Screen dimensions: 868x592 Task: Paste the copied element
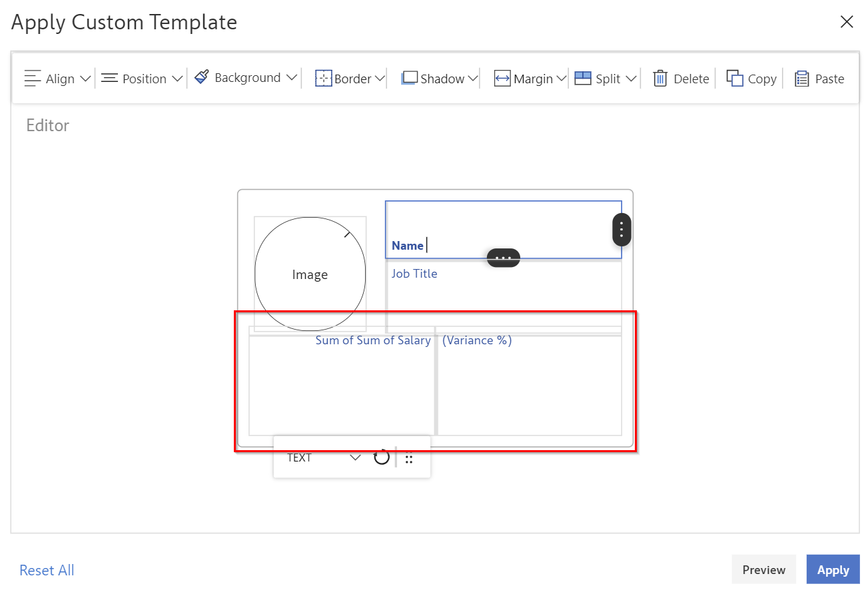[802, 79]
